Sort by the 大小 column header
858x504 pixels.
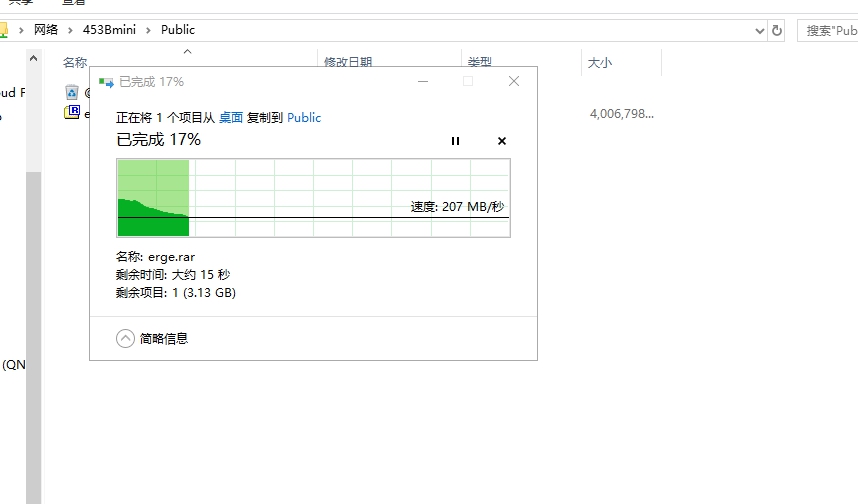tap(600, 63)
